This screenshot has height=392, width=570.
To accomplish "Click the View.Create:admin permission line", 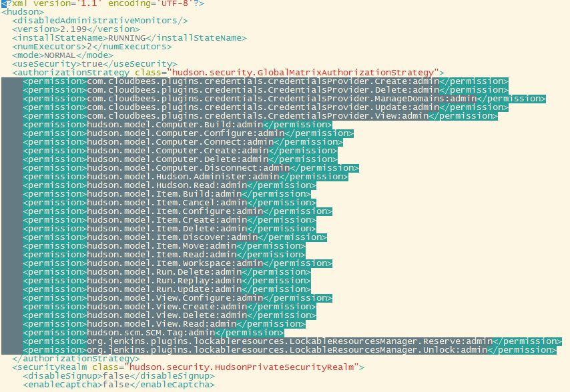I will pyautogui.click(x=170, y=307).
